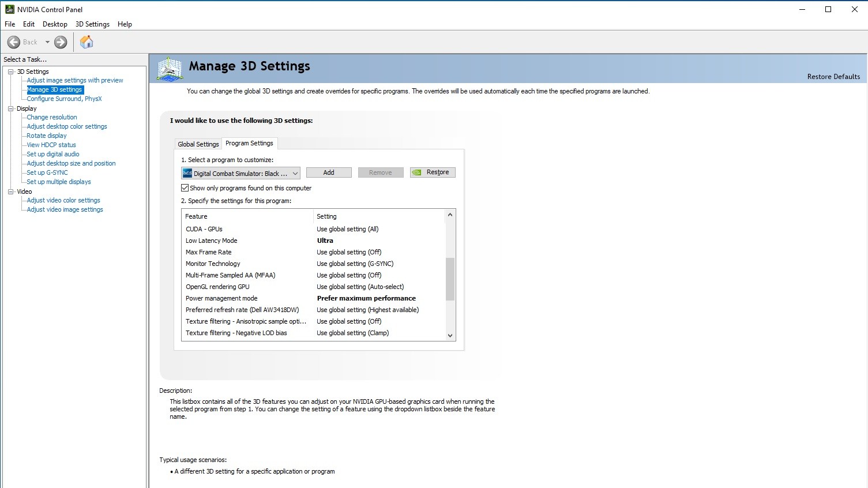The width and height of the screenshot is (868, 488).
Task: Select the Max Frame Rate row
Action: pos(314,252)
